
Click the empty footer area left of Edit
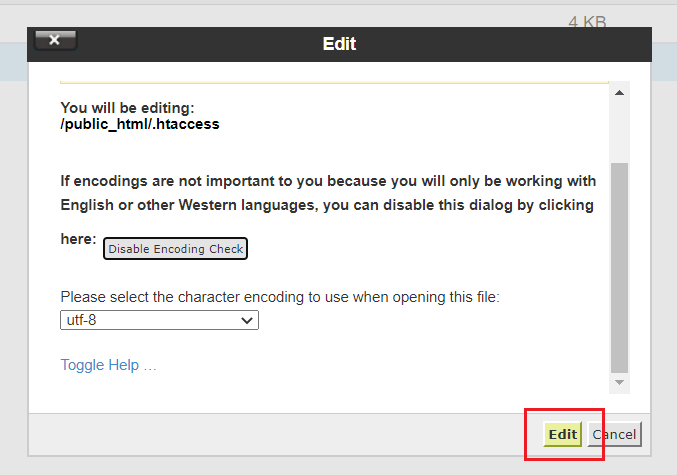[280, 434]
